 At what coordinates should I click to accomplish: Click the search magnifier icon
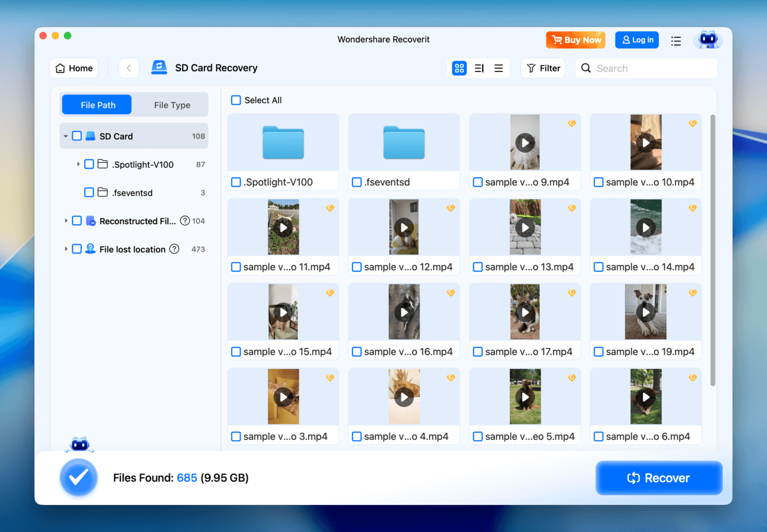(x=585, y=68)
